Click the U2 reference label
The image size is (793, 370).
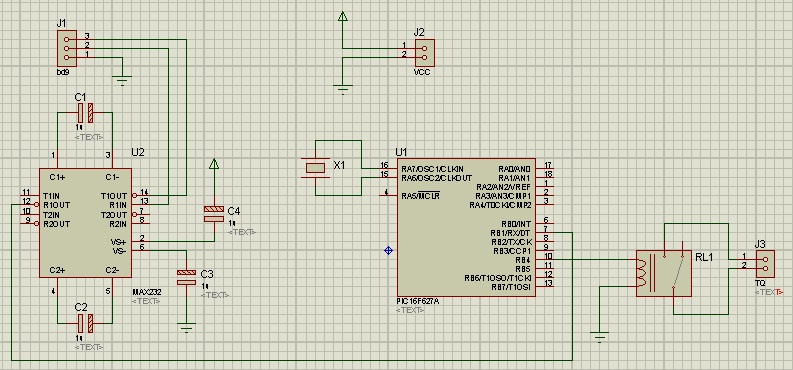tap(138, 152)
